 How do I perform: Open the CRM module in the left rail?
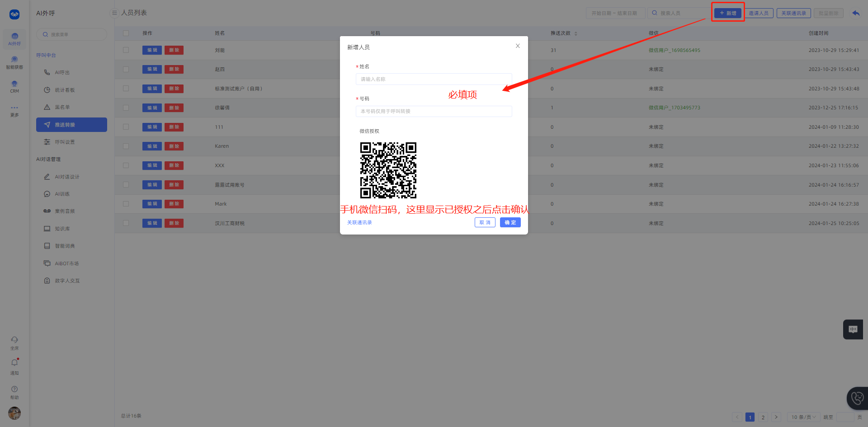click(x=14, y=87)
